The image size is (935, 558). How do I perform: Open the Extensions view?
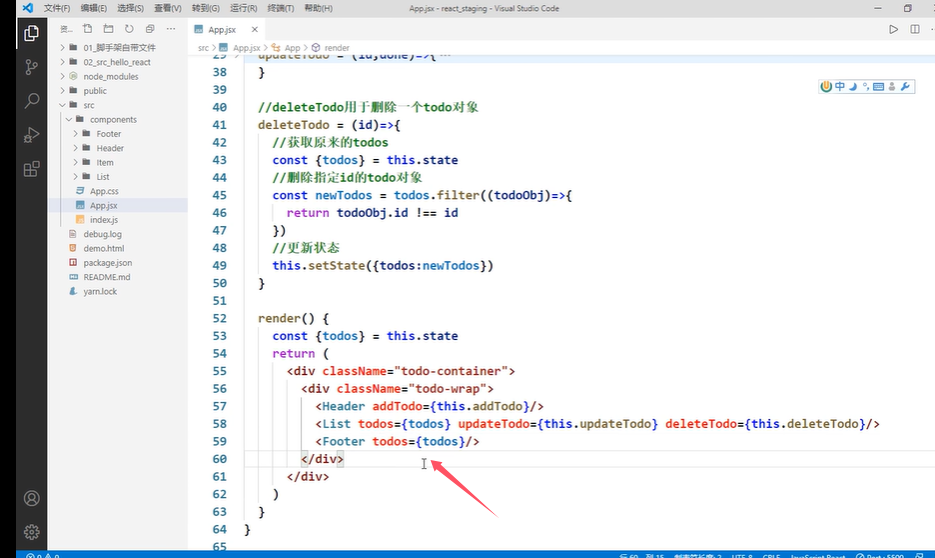pyautogui.click(x=32, y=169)
